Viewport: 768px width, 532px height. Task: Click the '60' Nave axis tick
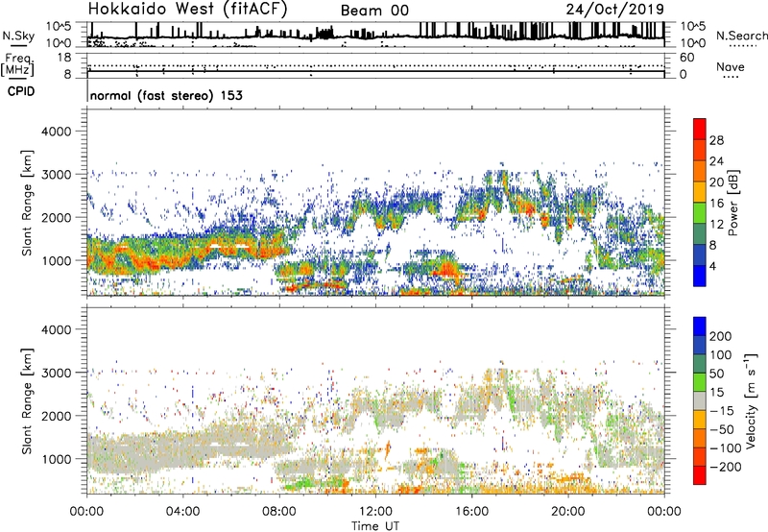click(x=686, y=58)
